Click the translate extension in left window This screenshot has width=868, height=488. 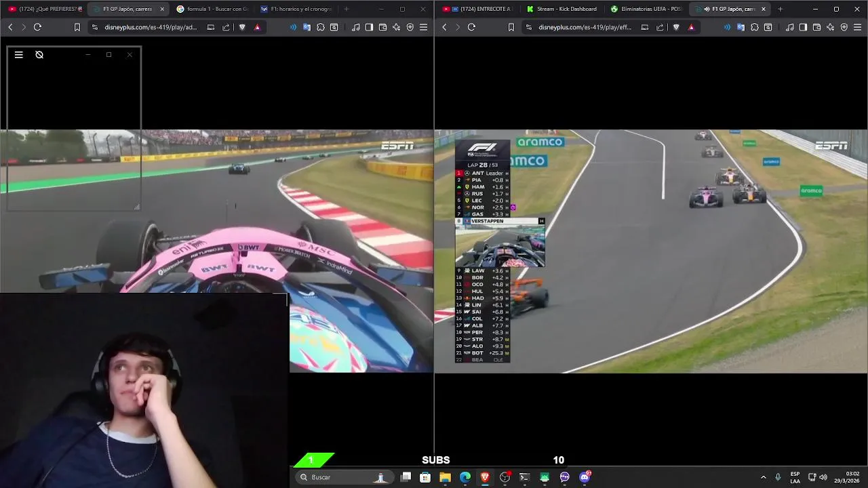point(307,27)
